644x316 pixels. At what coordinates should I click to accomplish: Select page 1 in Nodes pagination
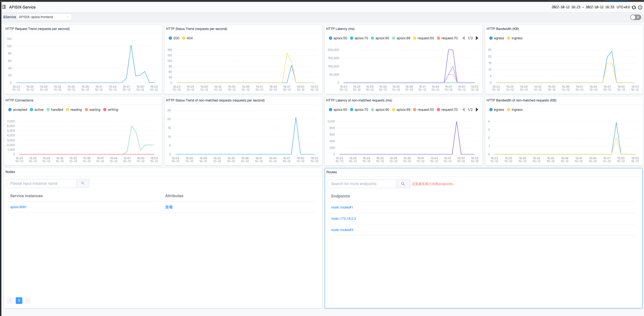tap(19, 301)
